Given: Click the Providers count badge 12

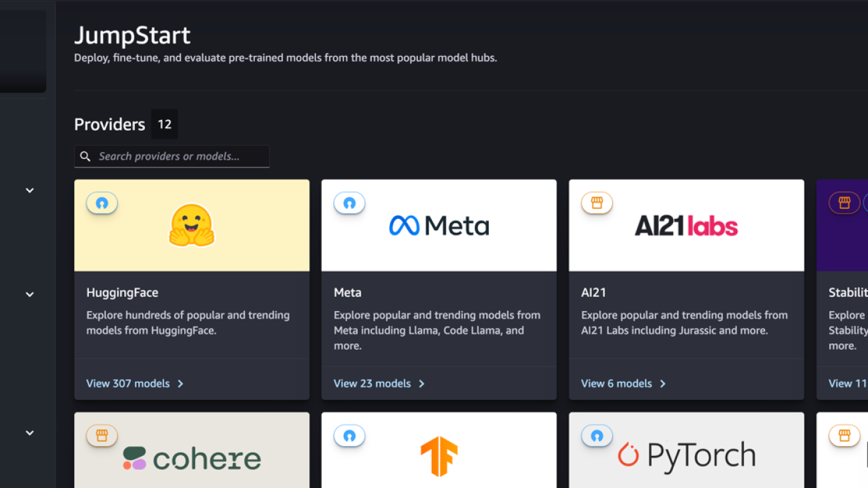Looking at the screenshot, I should pos(164,124).
